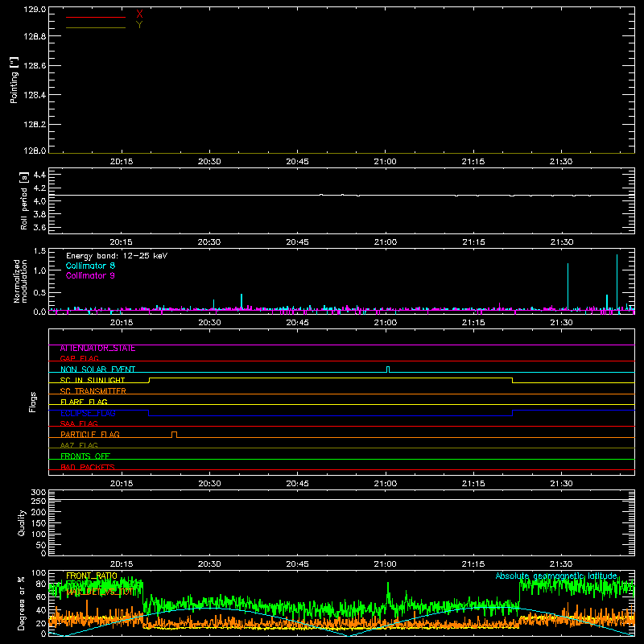Click 21:00 label under Pointing panel
The width and height of the screenshot is (644, 644).
[x=386, y=162]
